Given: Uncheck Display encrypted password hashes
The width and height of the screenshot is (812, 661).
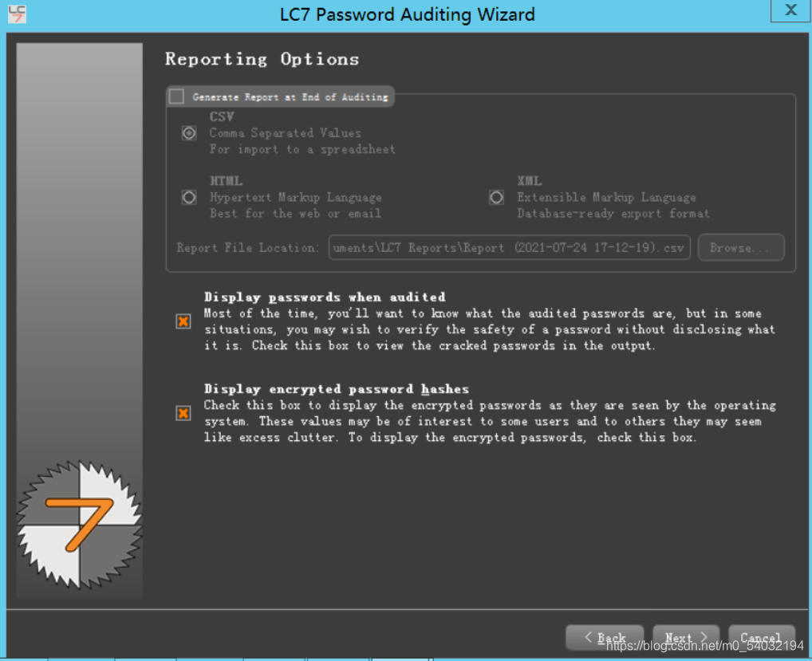Looking at the screenshot, I should point(183,413).
